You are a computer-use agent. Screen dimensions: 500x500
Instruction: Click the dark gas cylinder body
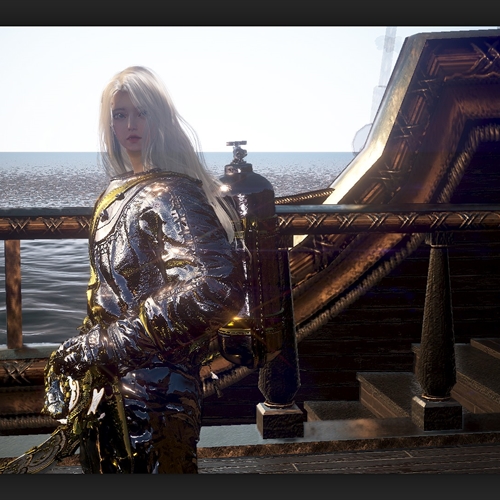(x=247, y=200)
